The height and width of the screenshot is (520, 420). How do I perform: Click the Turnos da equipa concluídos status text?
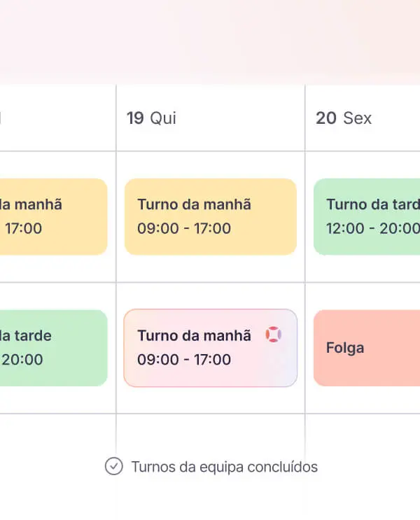coord(224,467)
